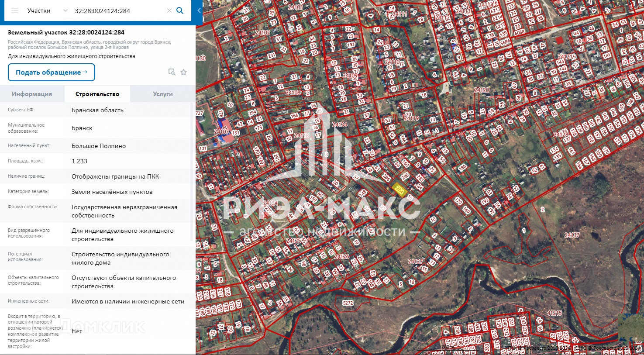Image resolution: width=644 pixels, height=355 pixels.
Task: Click cadastral block label 24137
Action: pos(572,235)
